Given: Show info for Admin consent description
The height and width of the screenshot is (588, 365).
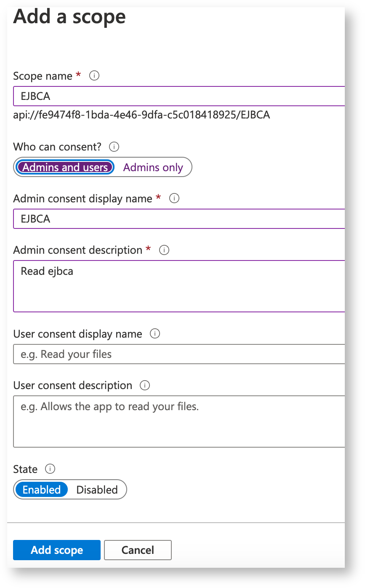Looking at the screenshot, I should 164,250.
